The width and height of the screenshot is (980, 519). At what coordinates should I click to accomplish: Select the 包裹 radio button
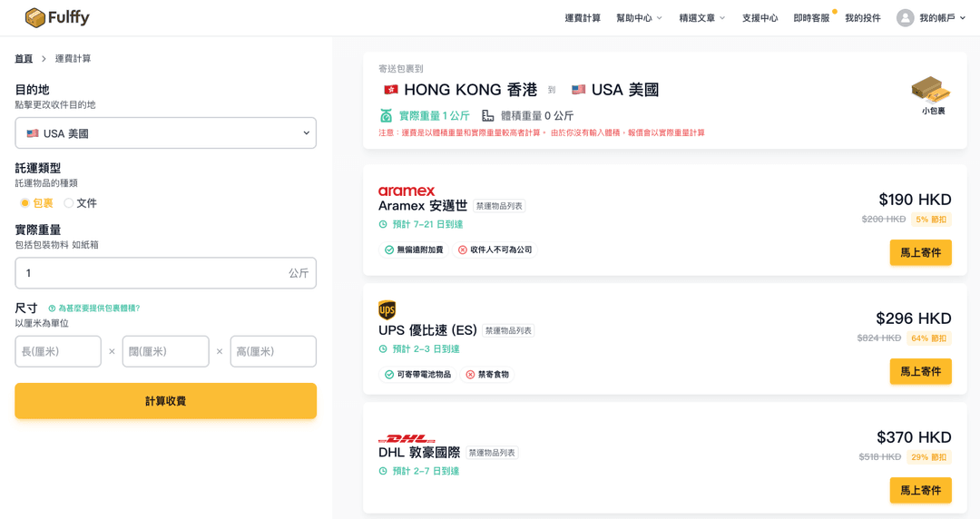tap(24, 203)
